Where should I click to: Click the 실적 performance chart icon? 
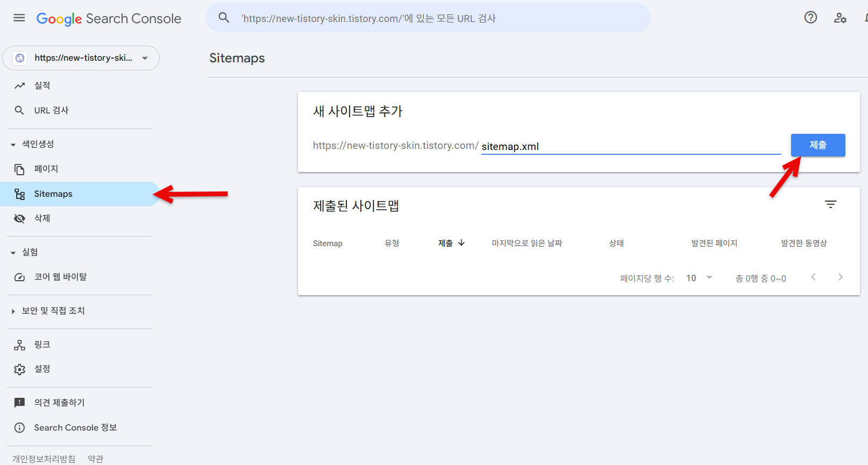coord(19,85)
